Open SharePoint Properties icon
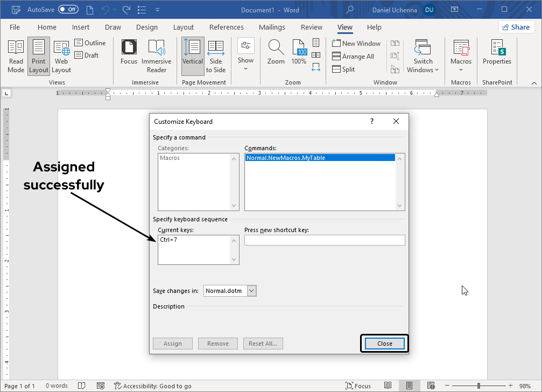The image size is (542, 392). [x=496, y=48]
